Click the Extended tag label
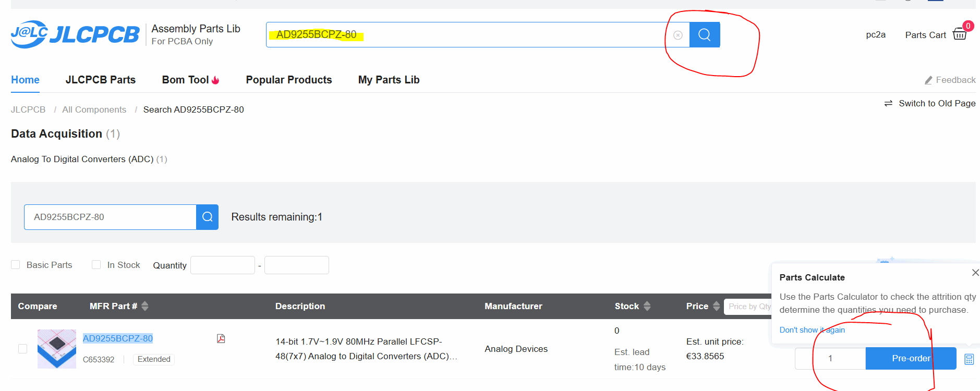980x391 pixels. point(154,359)
